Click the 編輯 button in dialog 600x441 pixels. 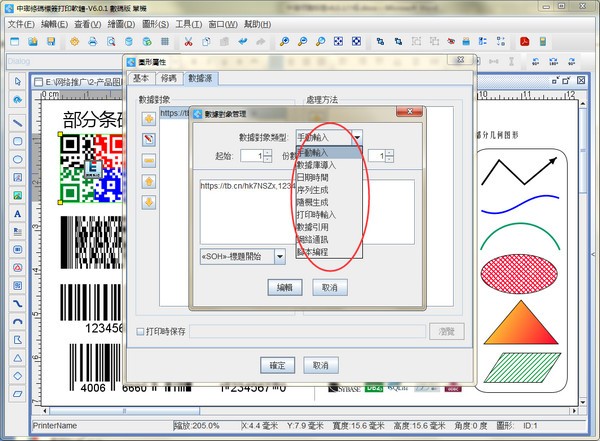pos(285,287)
